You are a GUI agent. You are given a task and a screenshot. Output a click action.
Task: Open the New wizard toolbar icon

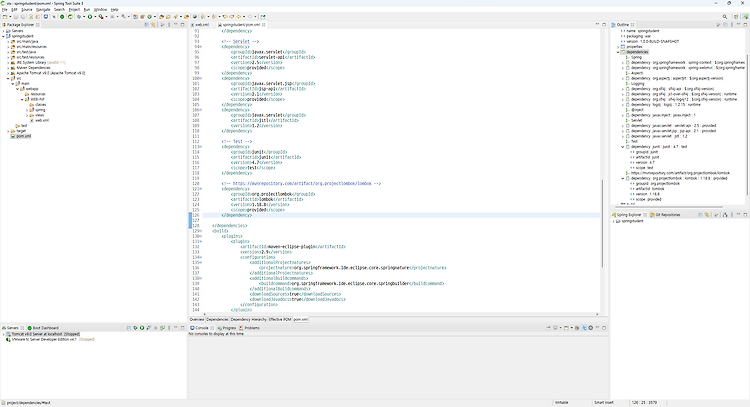[x=5, y=17]
